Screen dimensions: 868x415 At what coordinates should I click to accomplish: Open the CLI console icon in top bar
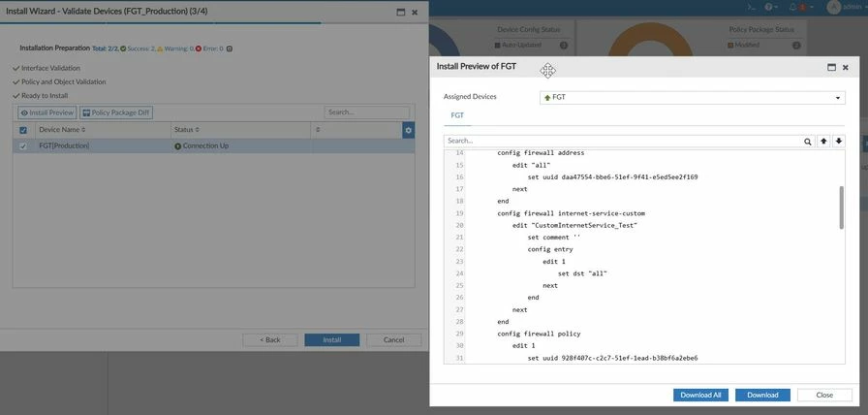coord(751,7)
